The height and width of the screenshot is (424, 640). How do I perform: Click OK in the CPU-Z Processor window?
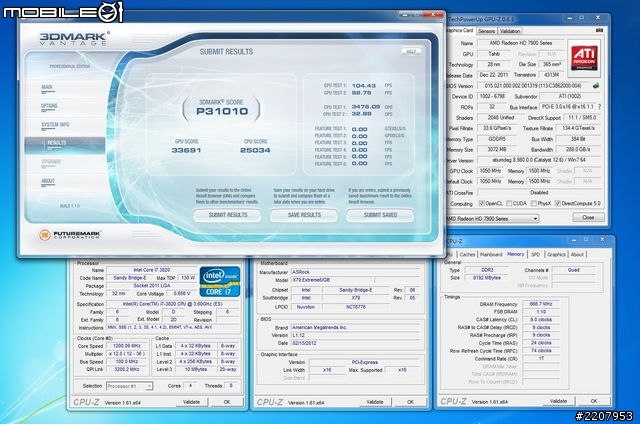227,402
